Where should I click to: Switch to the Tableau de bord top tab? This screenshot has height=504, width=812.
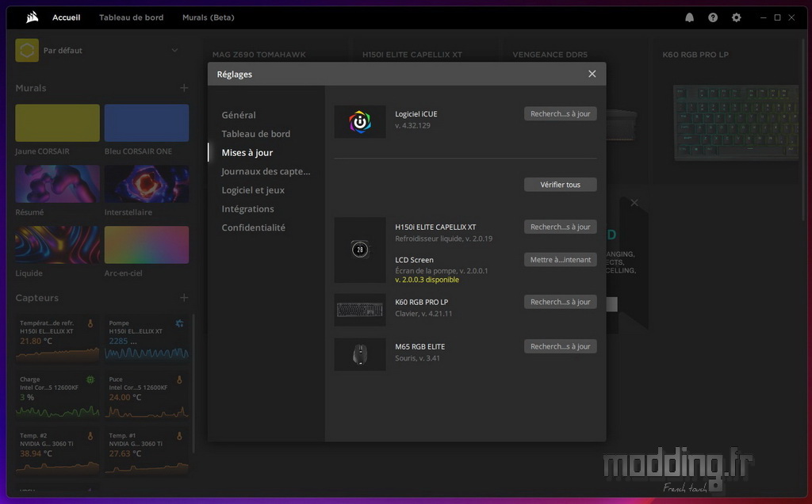pos(131,17)
